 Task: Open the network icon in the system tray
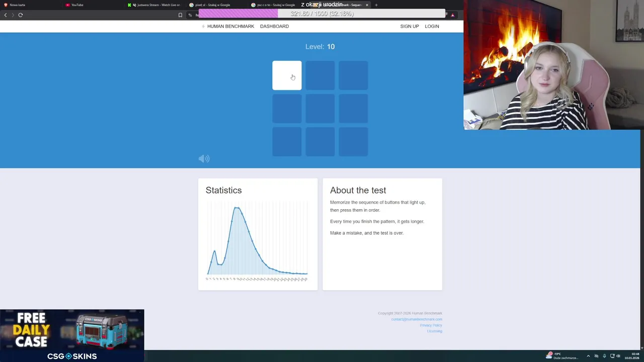coord(611,356)
